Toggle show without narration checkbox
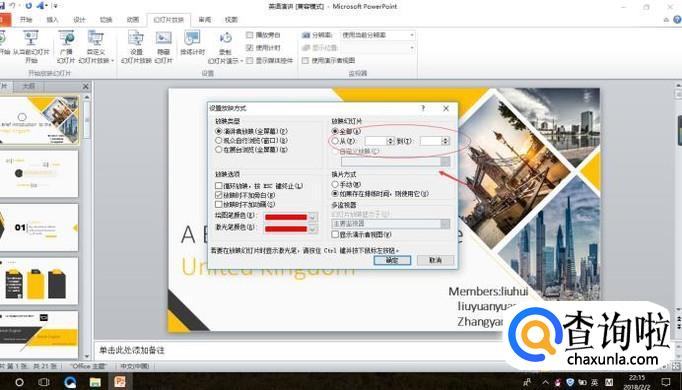 click(x=219, y=195)
